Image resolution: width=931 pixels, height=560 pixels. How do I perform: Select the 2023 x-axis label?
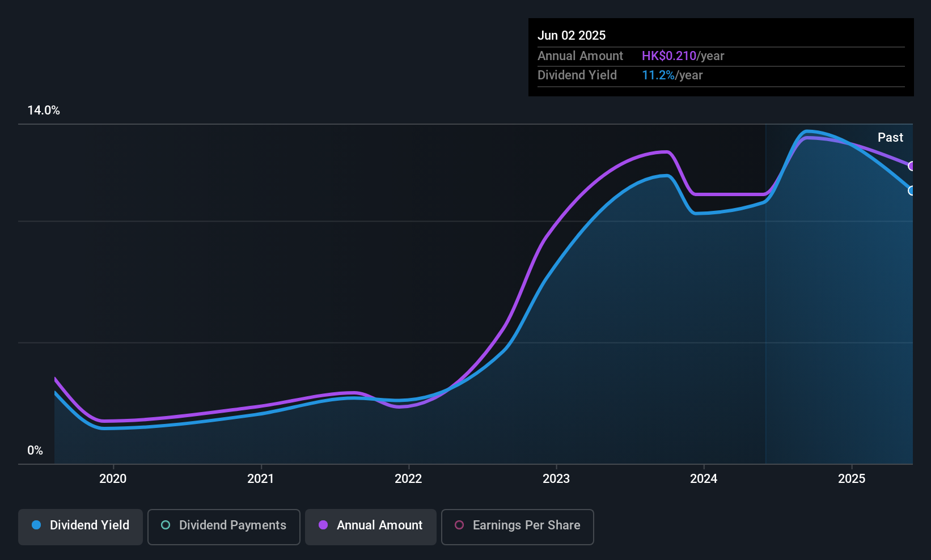point(556,478)
